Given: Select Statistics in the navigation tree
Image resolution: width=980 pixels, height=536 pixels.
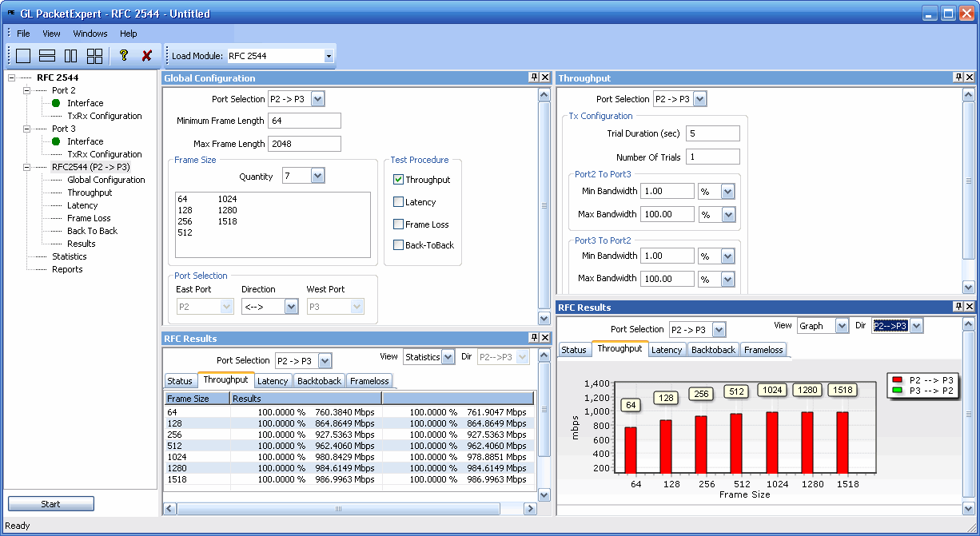Looking at the screenshot, I should (x=70, y=256).
